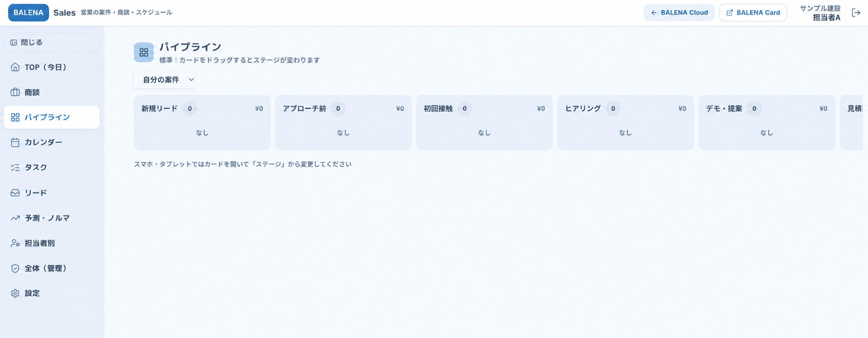
Task: Click the external link icon in BALENA Card button
Action: [x=730, y=13]
